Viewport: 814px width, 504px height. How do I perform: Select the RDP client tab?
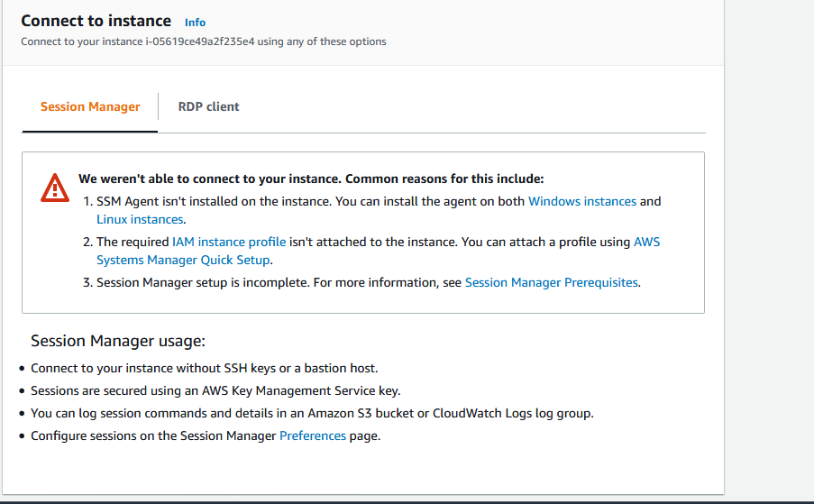(x=208, y=106)
